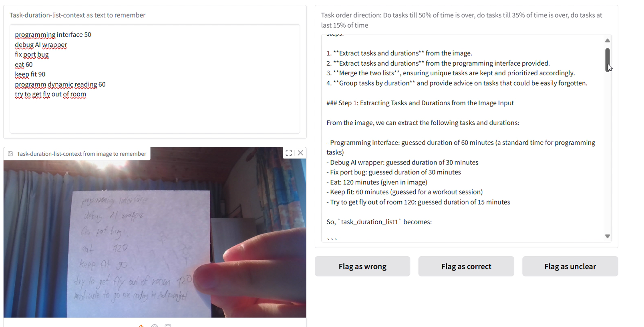Click the 'programming interface 50' text line
Screen dimensions: 644x327
[53, 35]
